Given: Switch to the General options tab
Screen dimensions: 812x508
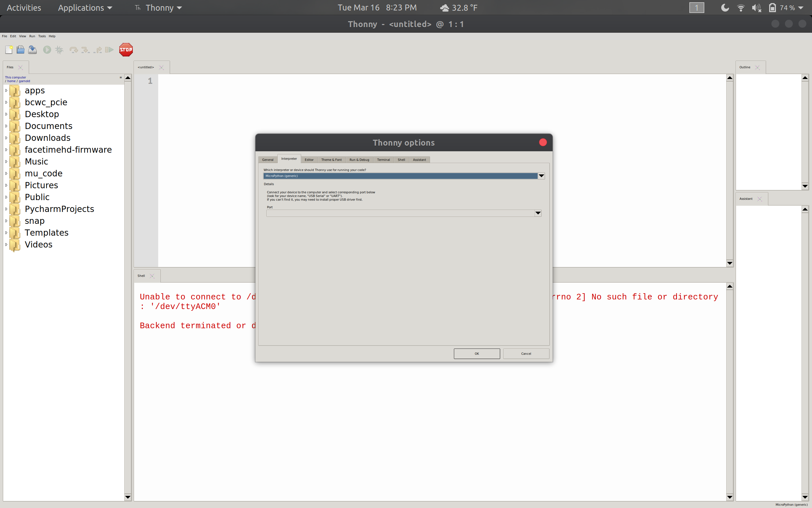Looking at the screenshot, I should [x=268, y=159].
